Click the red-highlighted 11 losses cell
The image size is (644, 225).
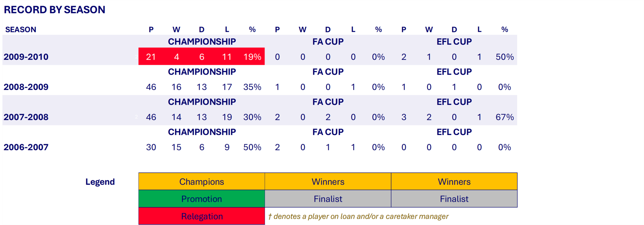[227, 57]
